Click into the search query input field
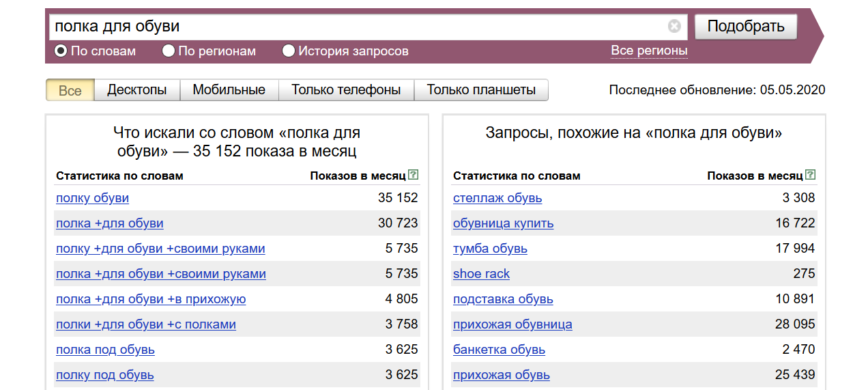This screenshot has height=390, width=868. 355,27
